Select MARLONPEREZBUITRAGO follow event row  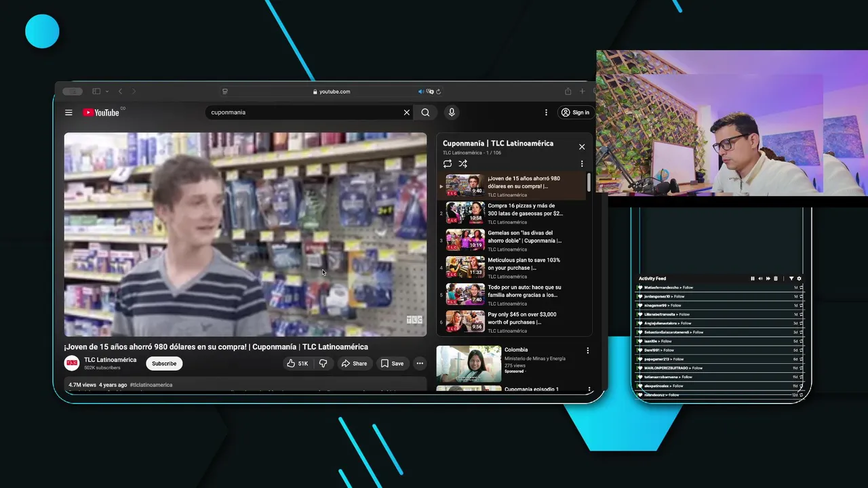click(720, 368)
